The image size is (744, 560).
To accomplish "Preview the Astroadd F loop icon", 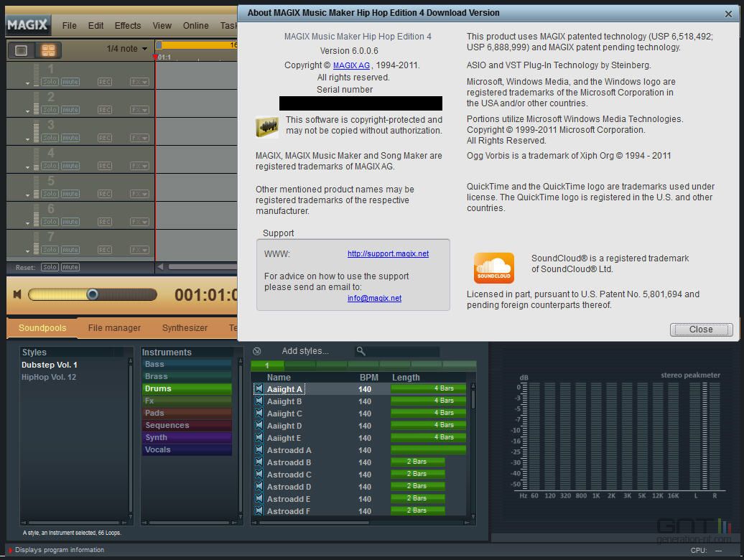I will coord(259,511).
